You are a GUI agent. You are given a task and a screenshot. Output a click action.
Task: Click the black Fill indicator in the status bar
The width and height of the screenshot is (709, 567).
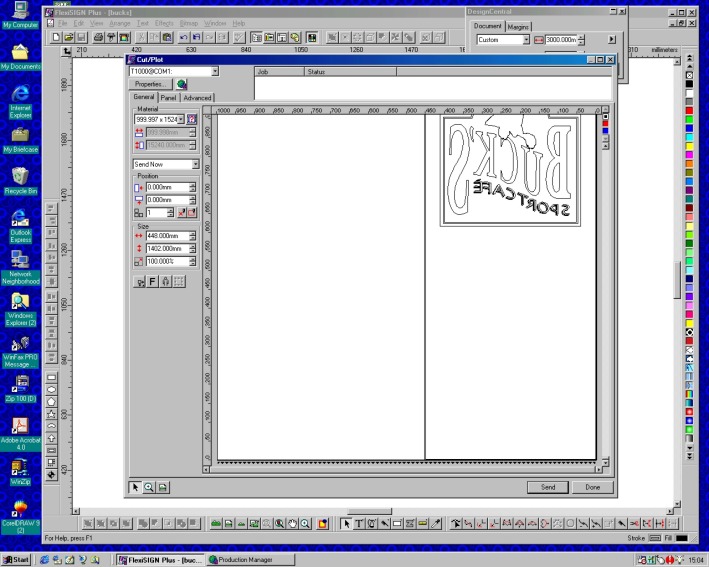681,538
